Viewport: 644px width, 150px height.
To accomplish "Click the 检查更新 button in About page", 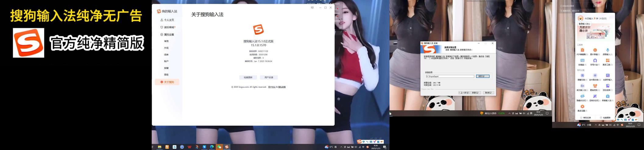I will (x=248, y=78).
